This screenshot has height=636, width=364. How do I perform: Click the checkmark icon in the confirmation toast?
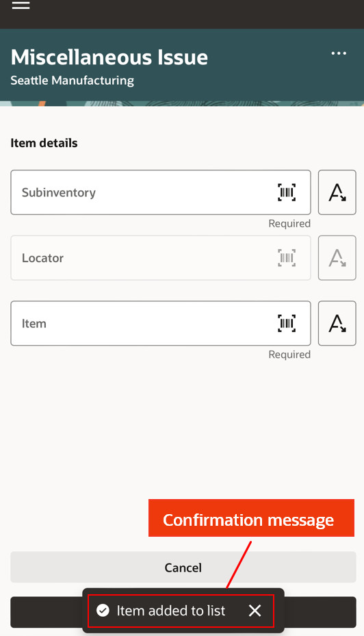pyautogui.click(x=103, y=611)
